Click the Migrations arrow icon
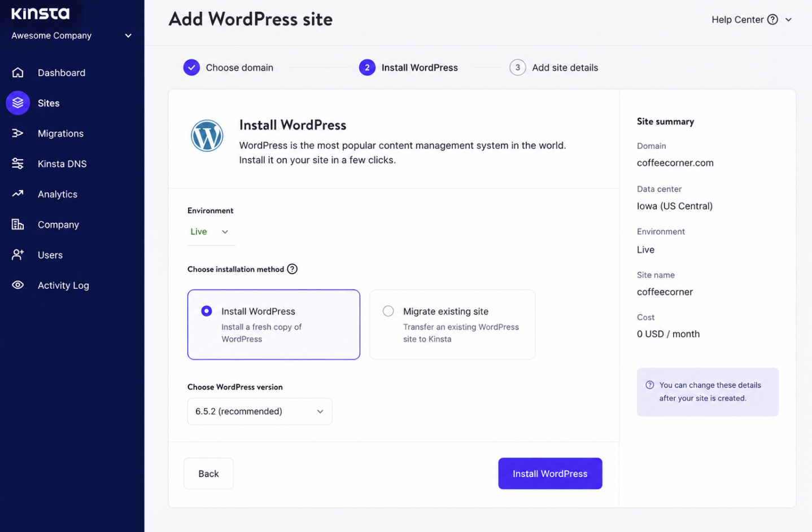The width and height of the screenshot is (812, 532). click(x=18, y=133)
